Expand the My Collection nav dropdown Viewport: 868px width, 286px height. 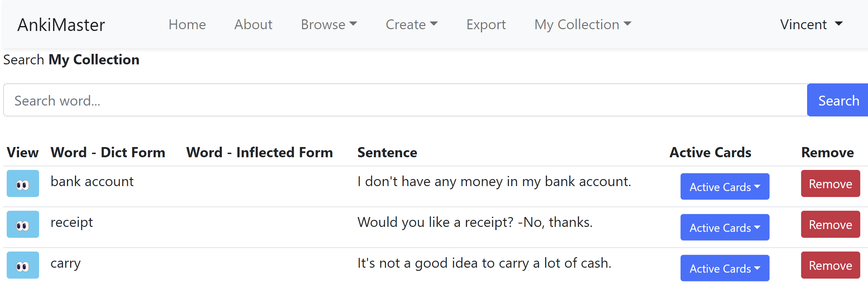click(582, 25)
